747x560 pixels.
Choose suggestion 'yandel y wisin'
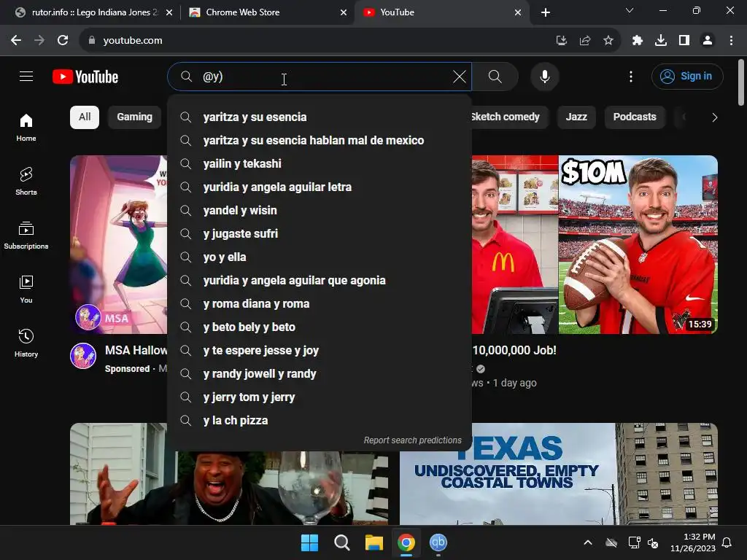[x=320, y=211]
